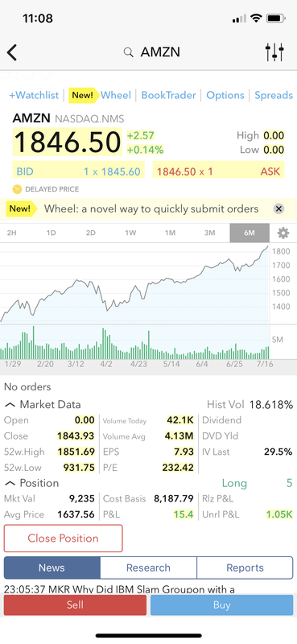Open chart settings gear icon

(x=283, y=233)
